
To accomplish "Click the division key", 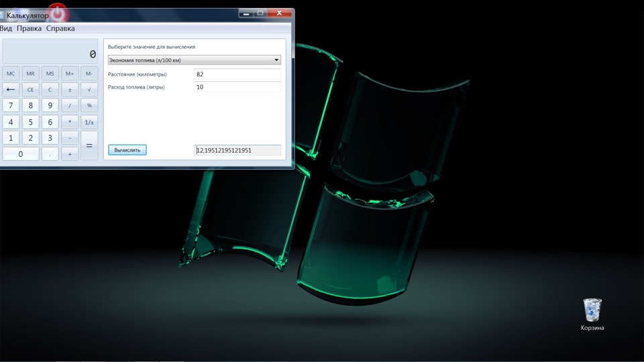I will coord(70,105).
